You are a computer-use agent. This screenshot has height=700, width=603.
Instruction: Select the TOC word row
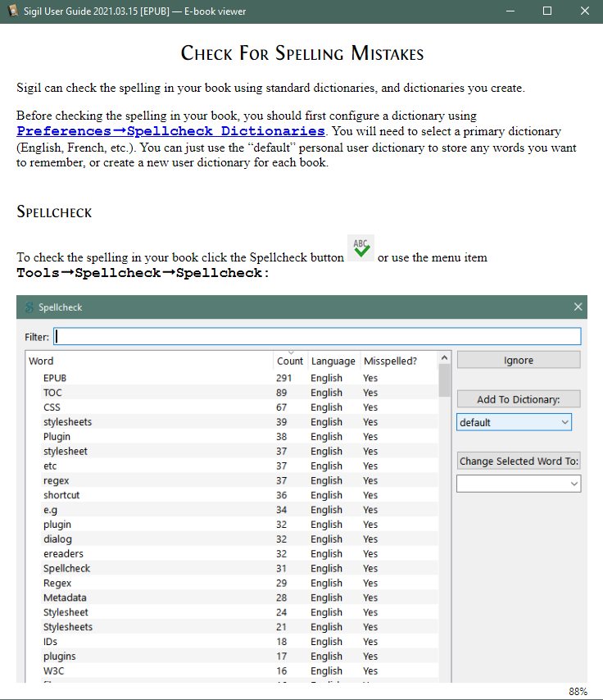tap(232, 393)
